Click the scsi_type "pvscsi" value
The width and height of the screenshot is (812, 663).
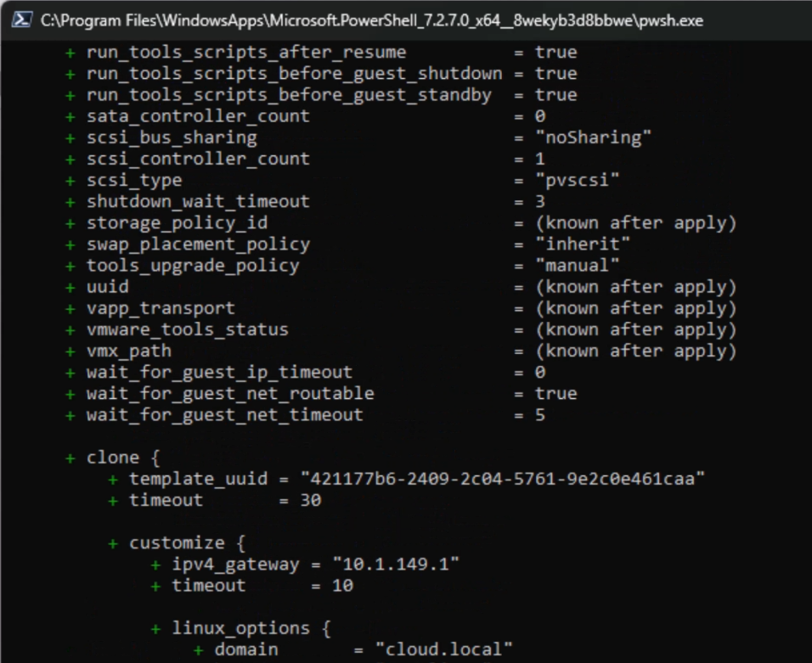pyautogui.click(x=578, y=180)
